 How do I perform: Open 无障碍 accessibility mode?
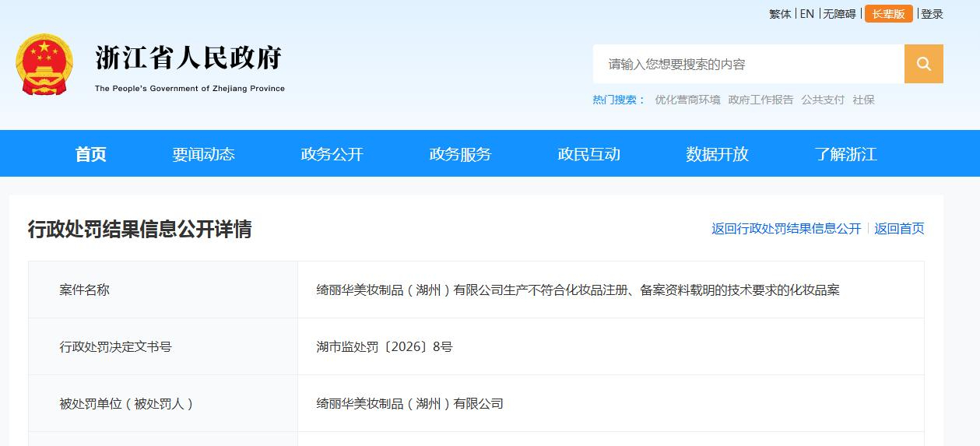click(x=839, y=14)
